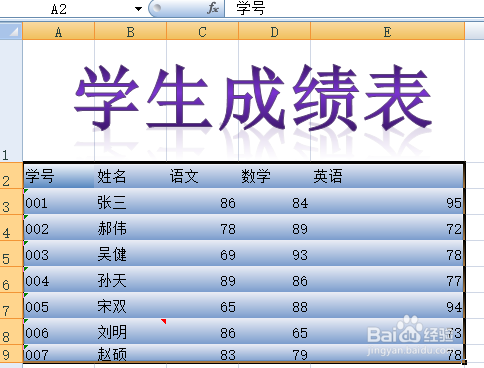
Task: Click the name cell 赵硕
Action: pyautogui.click(x=131, y=354)
